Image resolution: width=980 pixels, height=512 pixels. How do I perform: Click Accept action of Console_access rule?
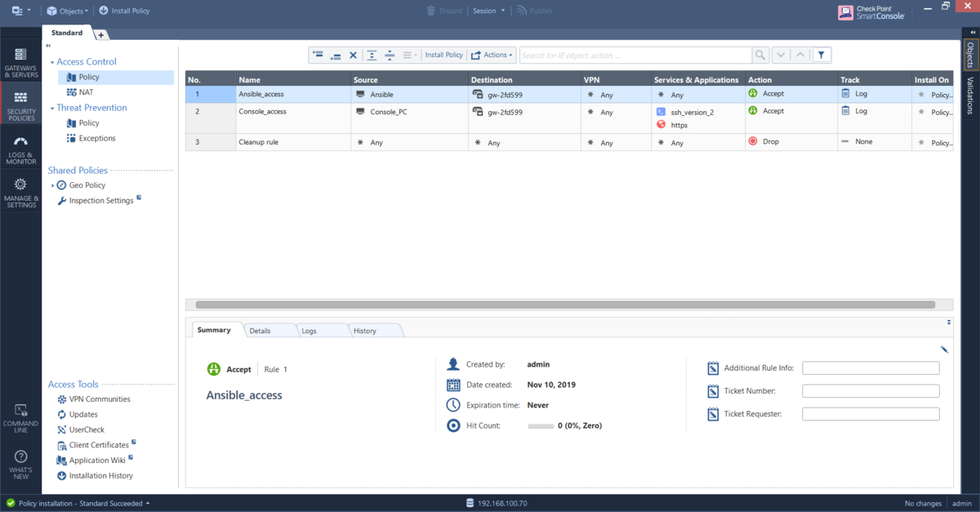pyautogui.click(x=766, y=110)
